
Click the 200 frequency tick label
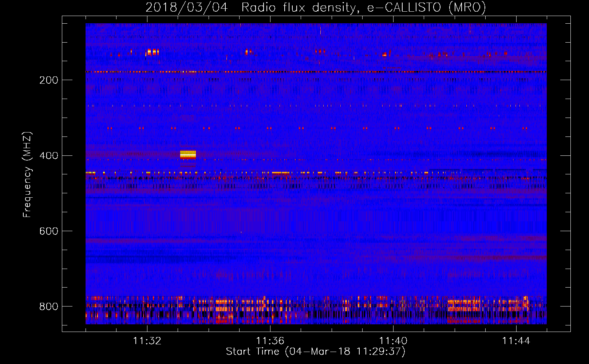(x=49, y=80)
